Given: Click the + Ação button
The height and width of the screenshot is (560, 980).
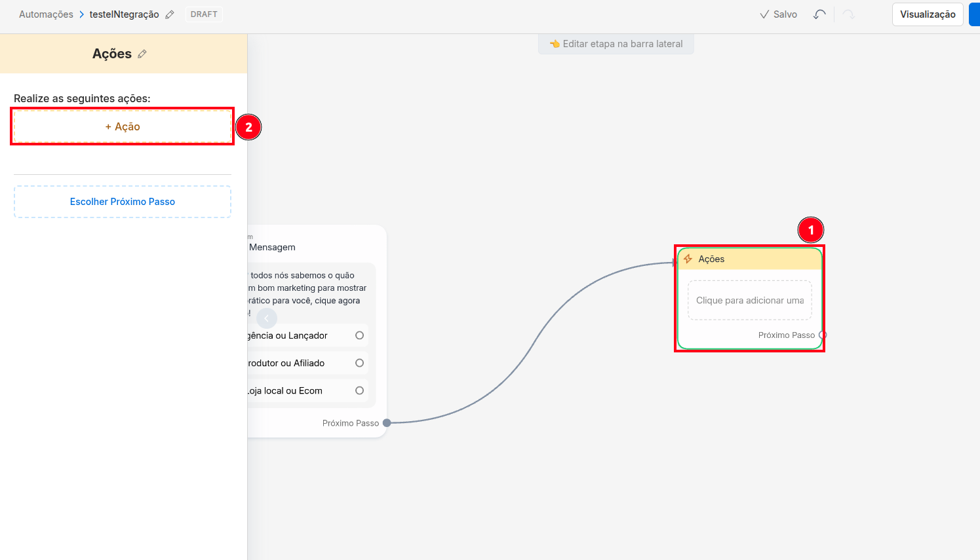Looking at the screenshot, I should (x=123, y=126).
